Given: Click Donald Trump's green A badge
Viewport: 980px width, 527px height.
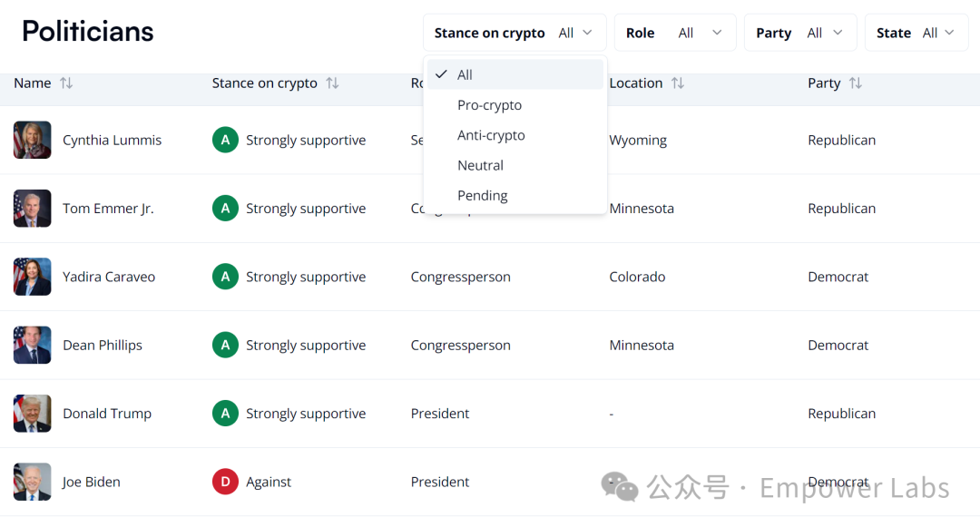Looking at the screenshot, I should pos(225,414).
